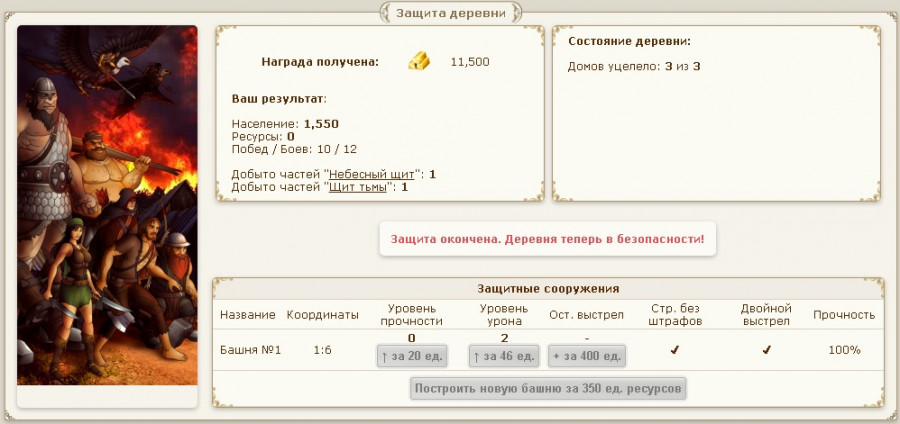Click the "Стр. без штрафов" checkmark for Башня №1
900x424 pixels.
click(x=674, y=349)
